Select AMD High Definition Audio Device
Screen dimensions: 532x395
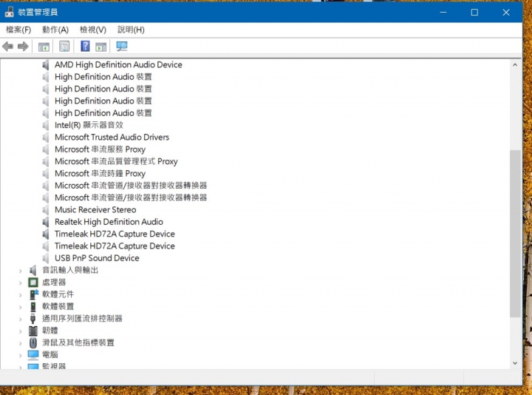[x=118, y=64]
